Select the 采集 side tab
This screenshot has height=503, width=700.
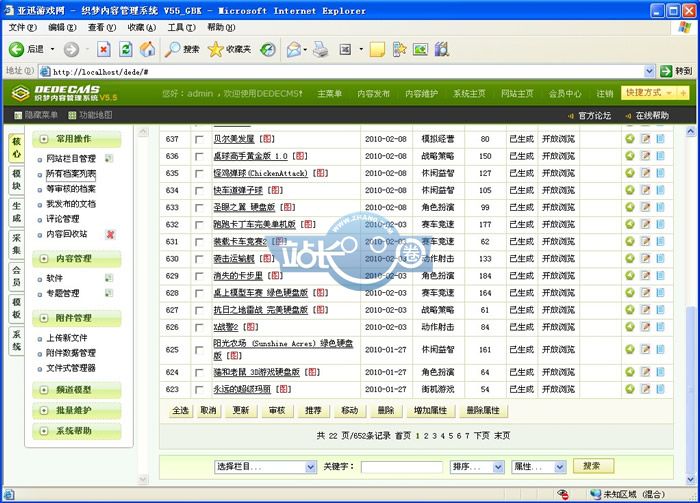pyautogui.click(x=17, y=244)
